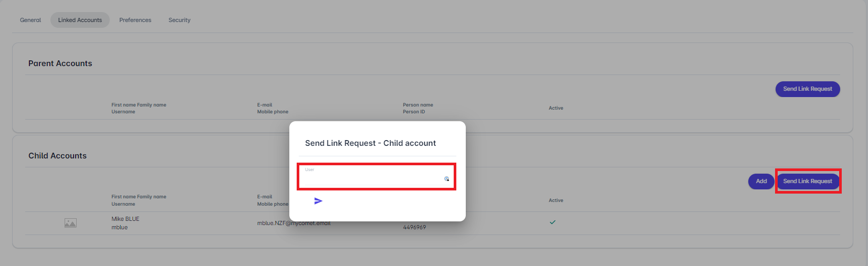Click the green Active checkmark for Mike BLUE
The image size is (868, 266).
[552, 222]
